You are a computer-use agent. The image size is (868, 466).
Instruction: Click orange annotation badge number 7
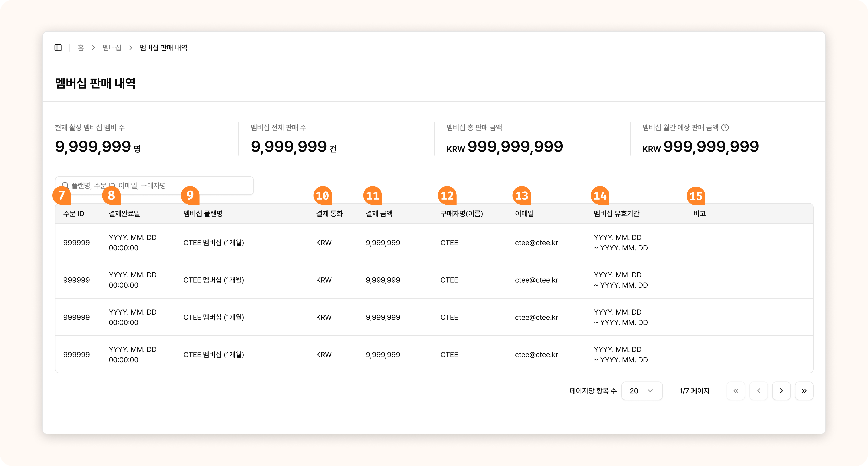[x=62, y=195]
